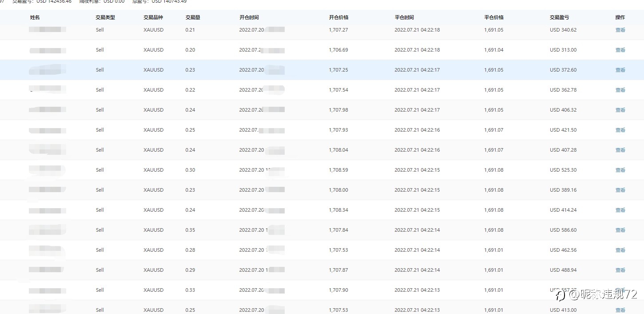
Task: Select close time in the USD 586.60 row
Action: (x=417, y=230)
